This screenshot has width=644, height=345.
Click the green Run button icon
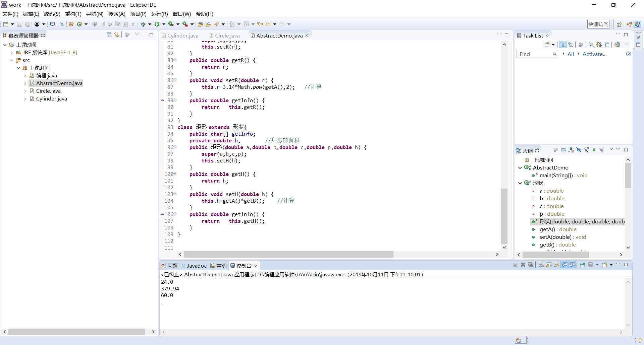tap(157, 24)
